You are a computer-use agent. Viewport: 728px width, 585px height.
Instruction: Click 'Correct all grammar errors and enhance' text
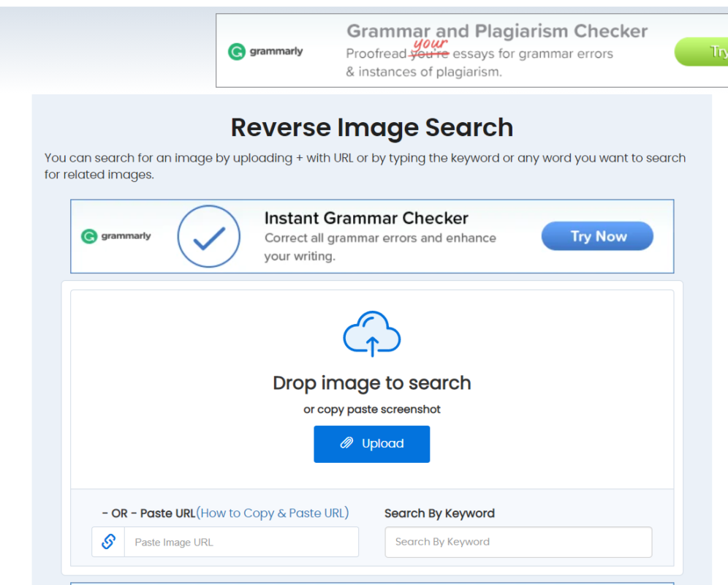(380, 238)
